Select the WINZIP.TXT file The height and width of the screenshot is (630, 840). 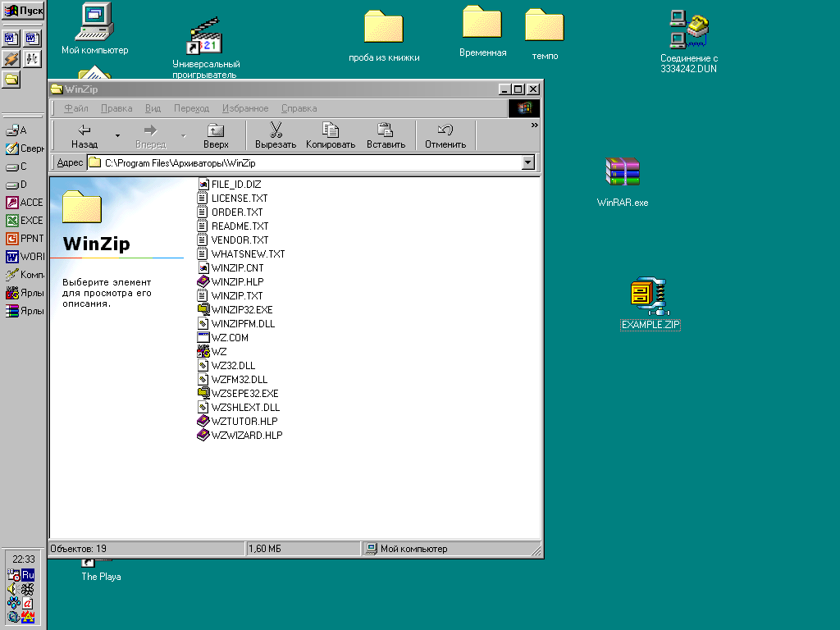pos(230,295)
